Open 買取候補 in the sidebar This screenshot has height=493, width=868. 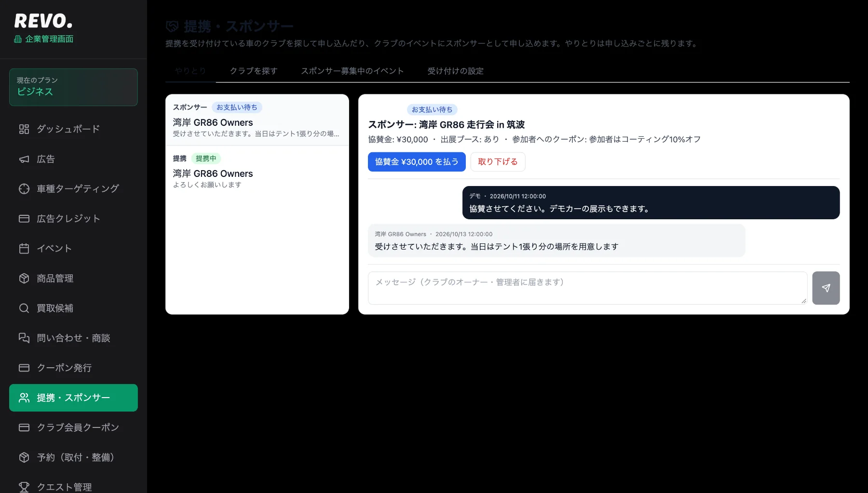[x=73, y=308]
